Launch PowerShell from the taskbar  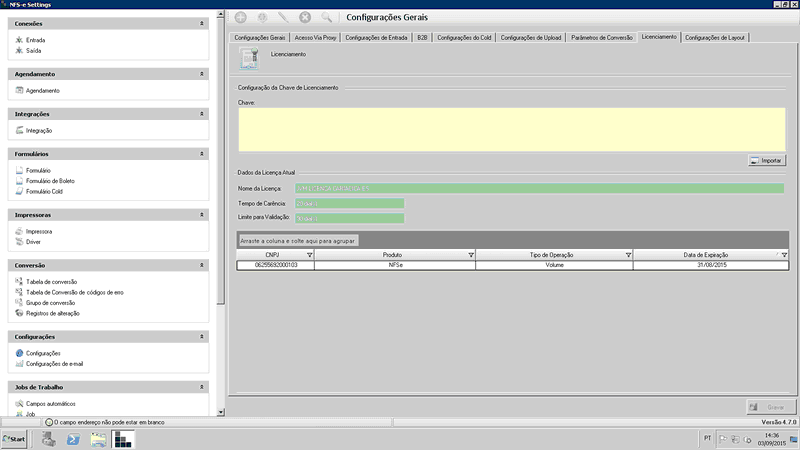coord(73,439)
